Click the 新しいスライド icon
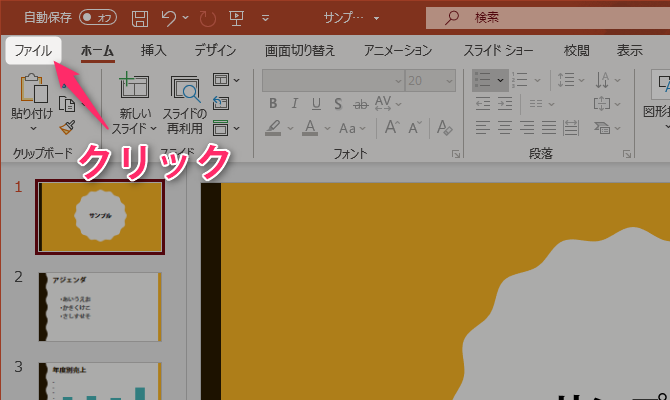The image size is (670, 400). click(134, 85)
